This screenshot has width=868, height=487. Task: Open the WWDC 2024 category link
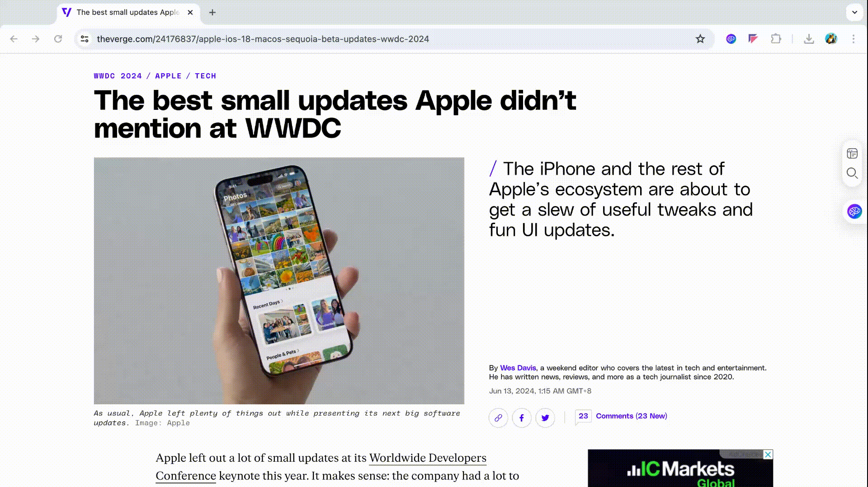click(118, 76)
